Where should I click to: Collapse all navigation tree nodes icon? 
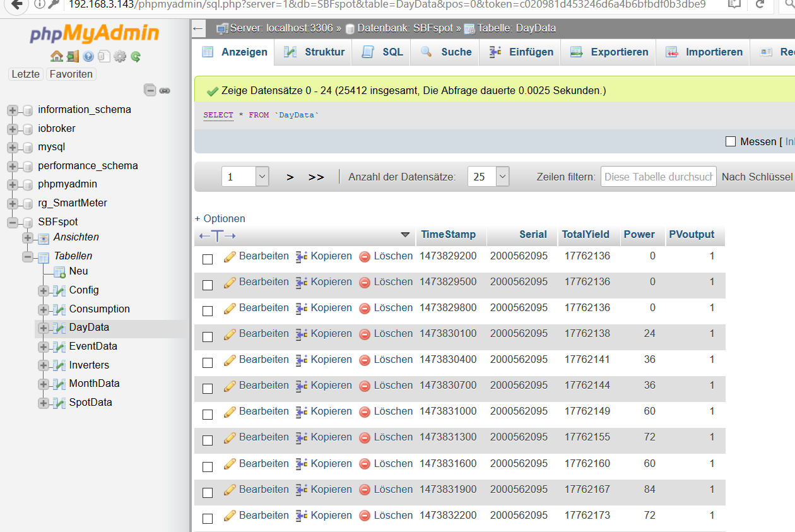click(150, 90)
